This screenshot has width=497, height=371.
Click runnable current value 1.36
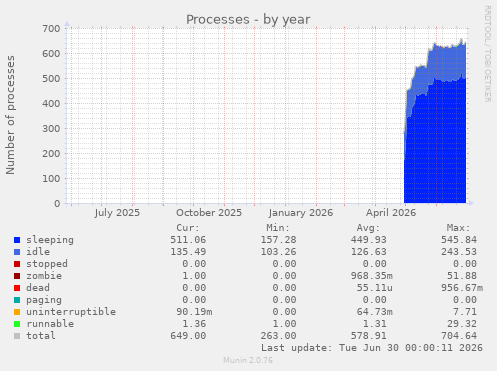point(194,324)
